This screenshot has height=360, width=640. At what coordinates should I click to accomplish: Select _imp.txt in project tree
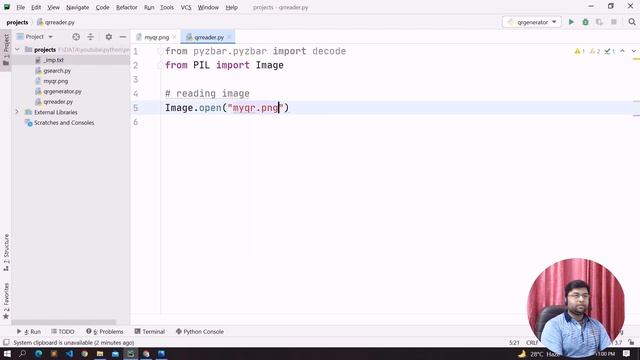(x=53, y=60)
